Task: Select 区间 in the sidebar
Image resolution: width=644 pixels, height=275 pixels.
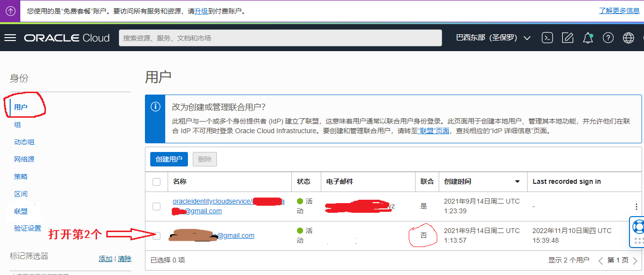Action: click(x=21, y=194)
